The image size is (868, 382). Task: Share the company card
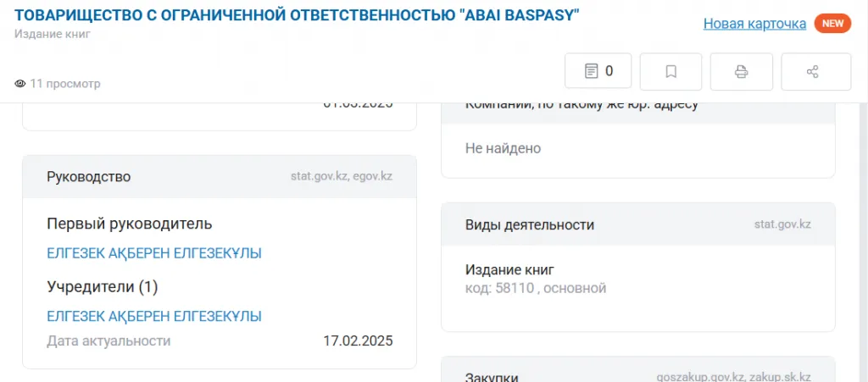pyautogui.click(x=815, y=71)
